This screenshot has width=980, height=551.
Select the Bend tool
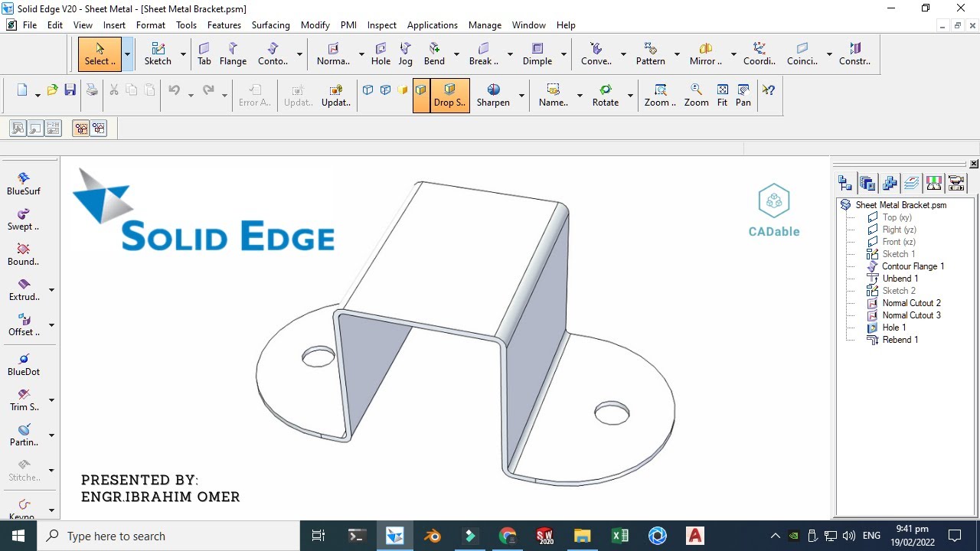click(x=434, y=54)
